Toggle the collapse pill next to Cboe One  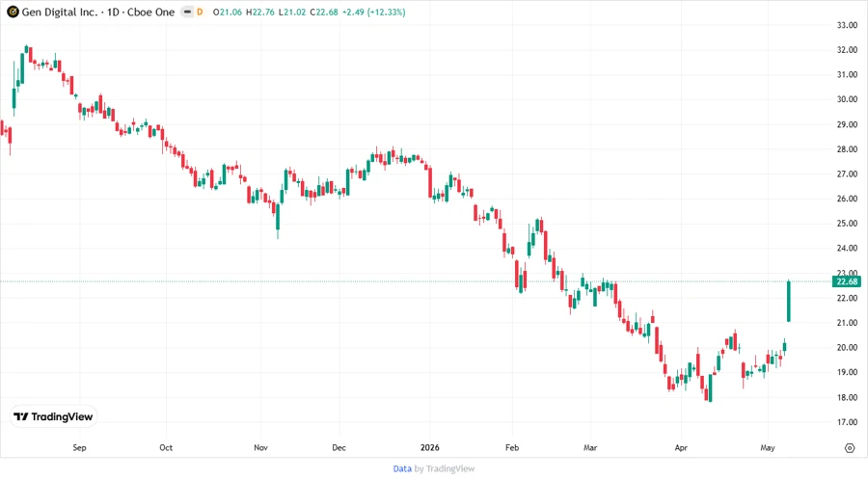[x=188, y=12]
